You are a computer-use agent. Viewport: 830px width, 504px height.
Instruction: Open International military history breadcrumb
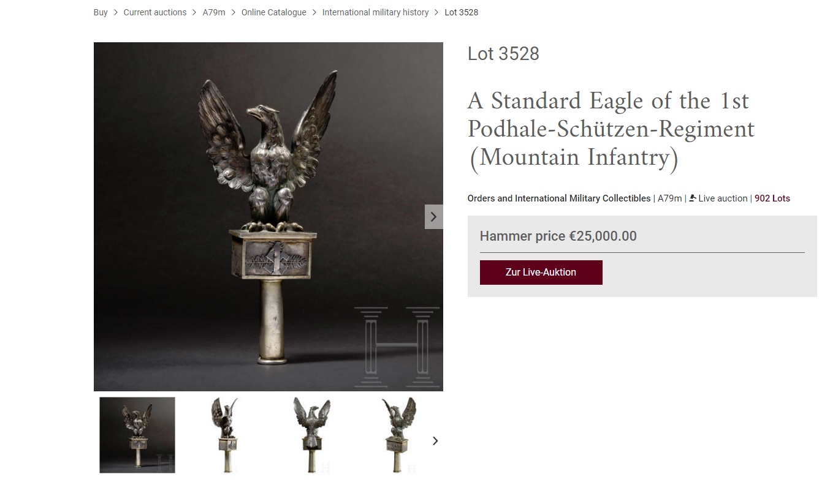[375, 12]
